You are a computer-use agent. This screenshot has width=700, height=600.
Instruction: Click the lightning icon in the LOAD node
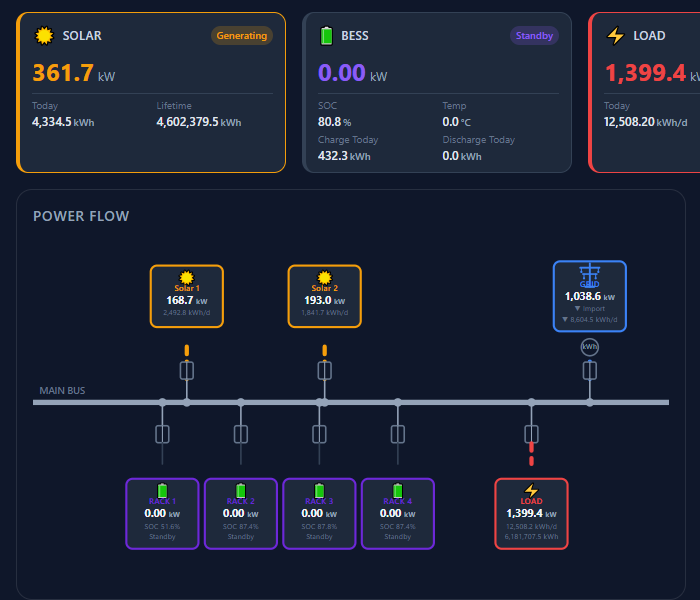point(531,490)
